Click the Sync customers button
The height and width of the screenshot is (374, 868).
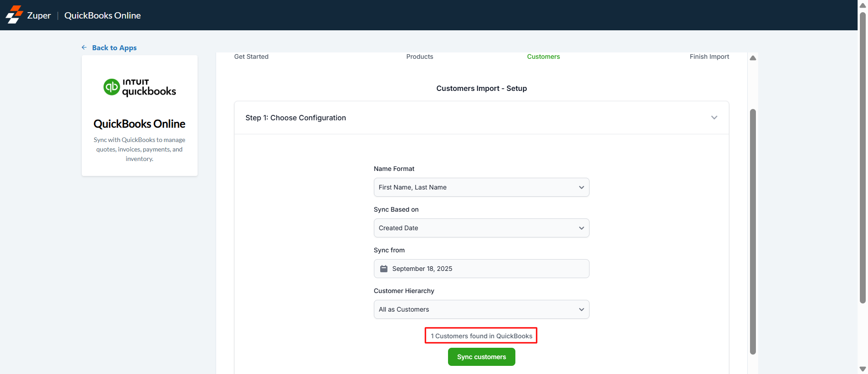(x=481, y=357)
